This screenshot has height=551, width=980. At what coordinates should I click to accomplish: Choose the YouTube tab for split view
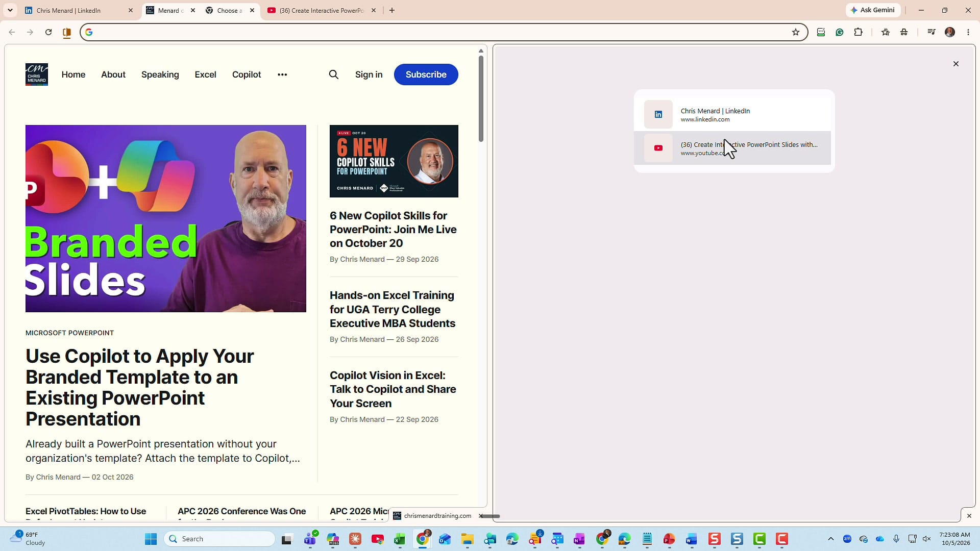coord(732,148)
